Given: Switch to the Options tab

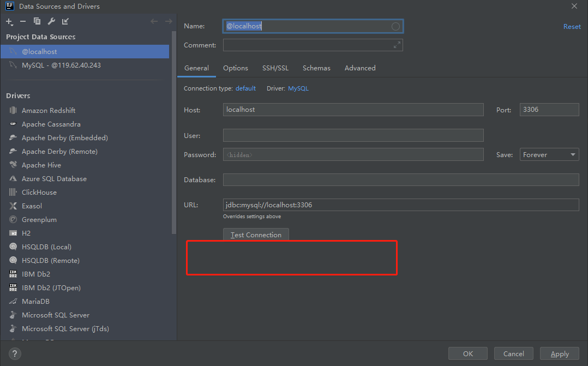Looking at the screenshot, I should click(x=236, y=68).
